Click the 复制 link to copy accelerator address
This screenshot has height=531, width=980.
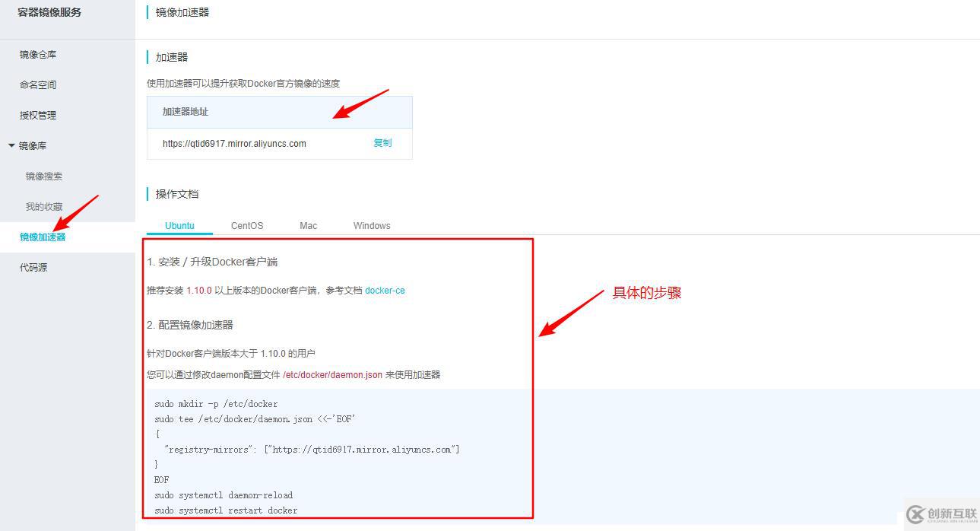coord(382,143)
